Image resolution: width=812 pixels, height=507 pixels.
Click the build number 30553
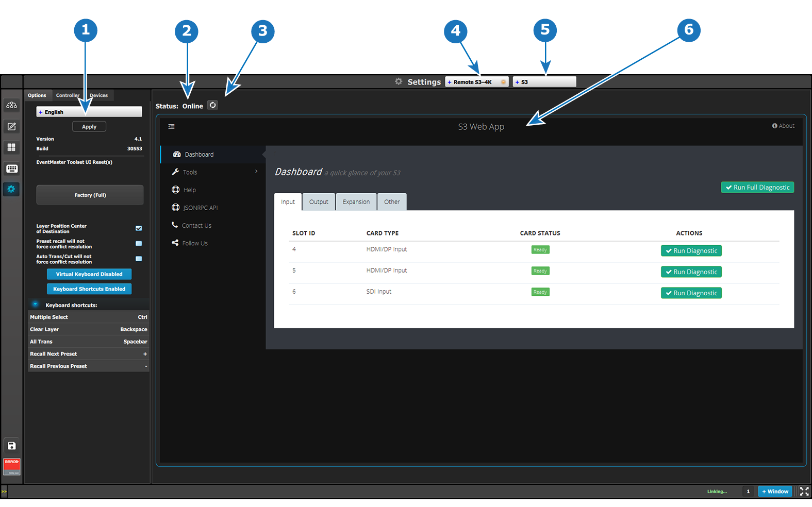point(135,148)
